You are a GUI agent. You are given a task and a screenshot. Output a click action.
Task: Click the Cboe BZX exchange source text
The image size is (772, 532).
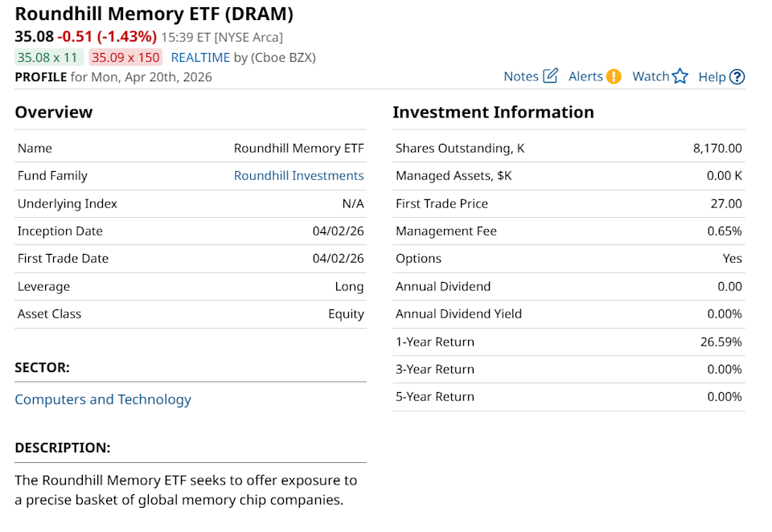[x=285, y=57]
